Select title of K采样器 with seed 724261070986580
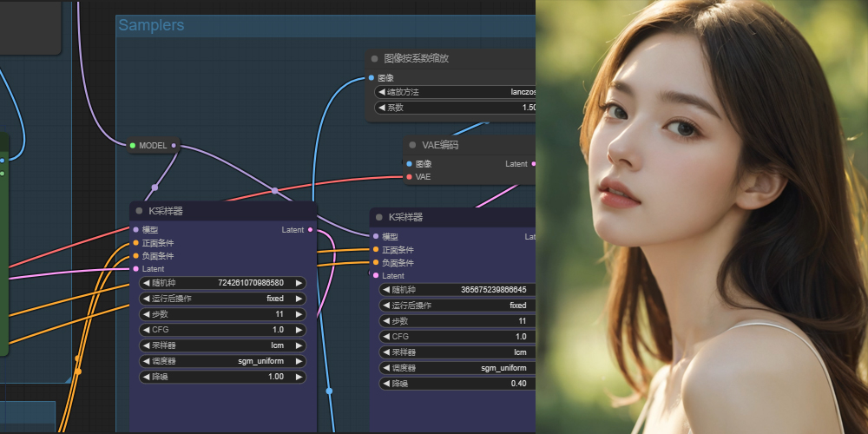Screen dimensions: 868x434 [166, 211]
